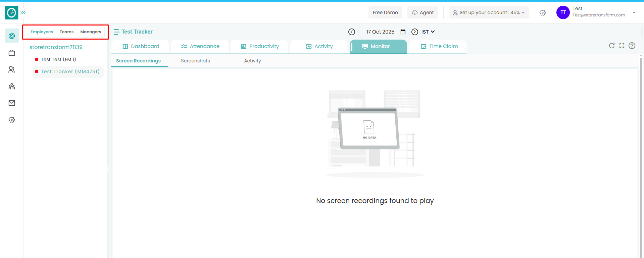Select employee Test Tracker (MM4761)
The image size is (644, 258).
click(68, 72)
